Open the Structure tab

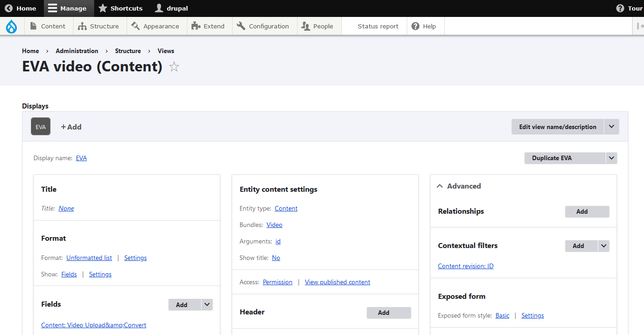pos(99,26)
